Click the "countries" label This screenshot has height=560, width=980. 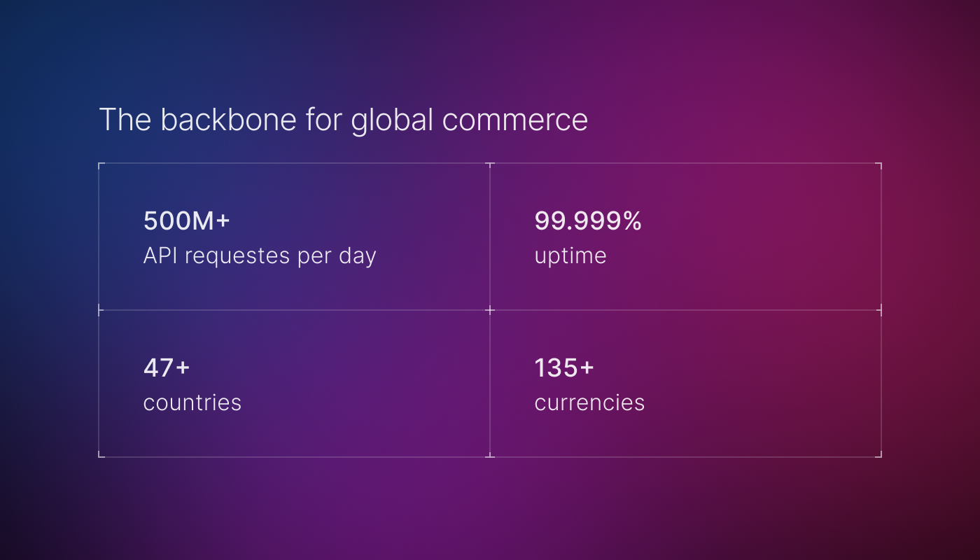pyautogui.click(x=192, y=403)
